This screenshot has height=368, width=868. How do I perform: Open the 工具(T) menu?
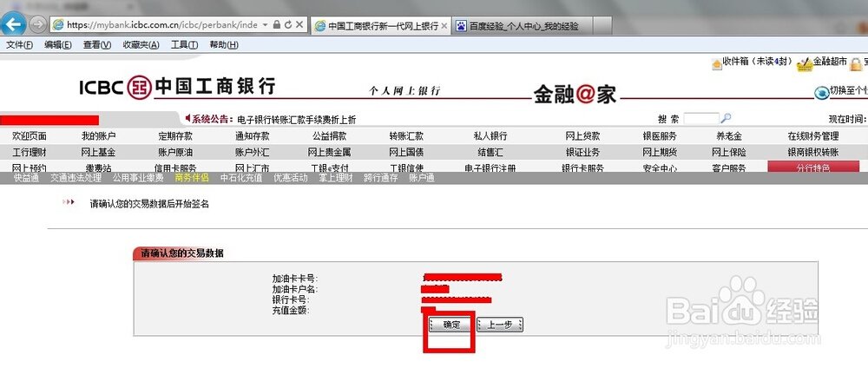(x=184, y=45)
